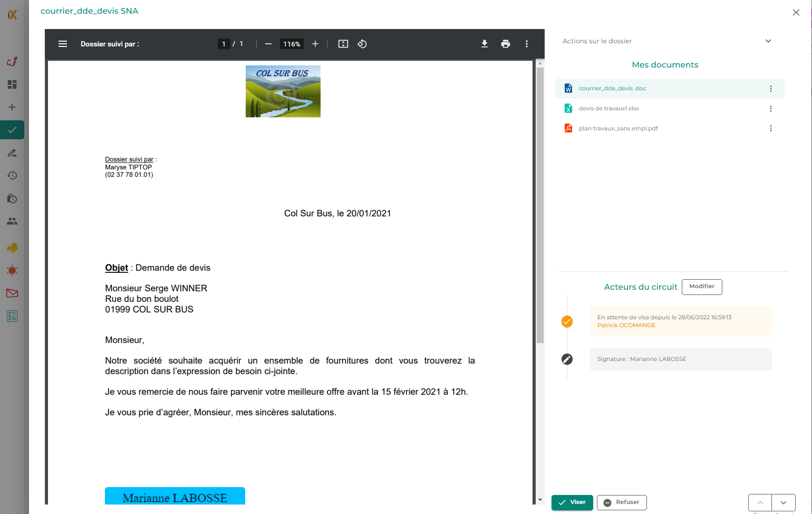Go to previous dossier with up chevron
This screenshot has width=812, height=514.
coord(760,503)
